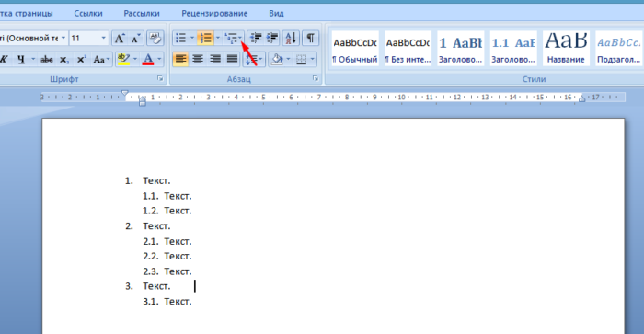This screenshot has height=334, width=644.
Task: Apply the Название style
Action: pos(566,48)
